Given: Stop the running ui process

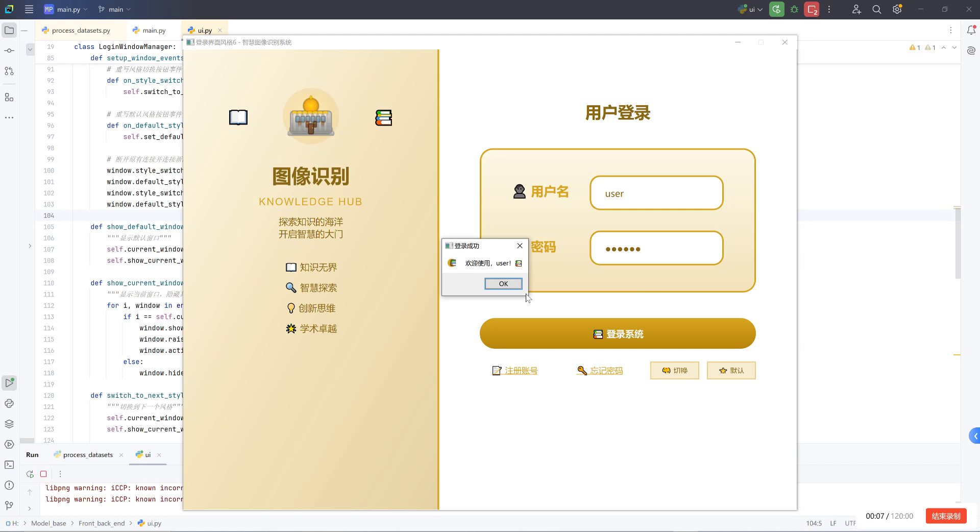Looking at the screenshot, I should coord(43,474).
